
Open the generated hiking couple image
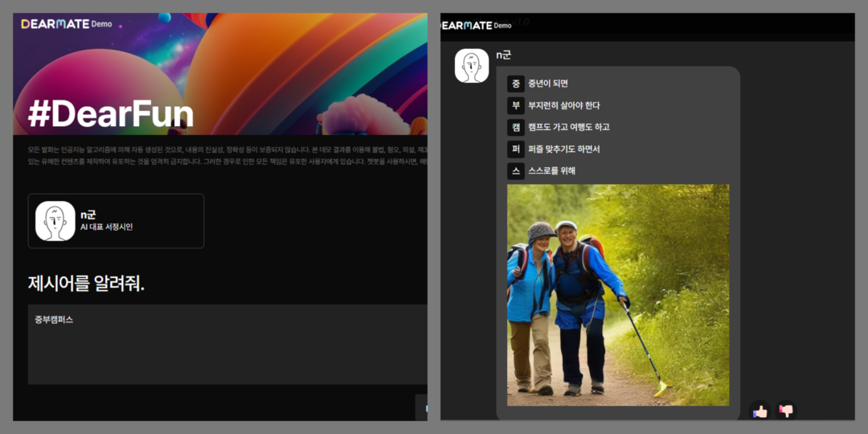point(618,295)
